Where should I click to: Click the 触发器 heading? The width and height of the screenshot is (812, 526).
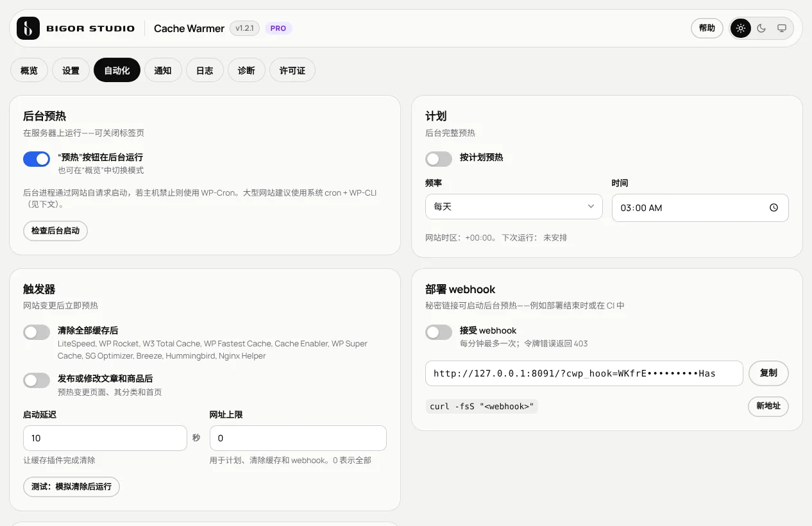tap(39, 289)
